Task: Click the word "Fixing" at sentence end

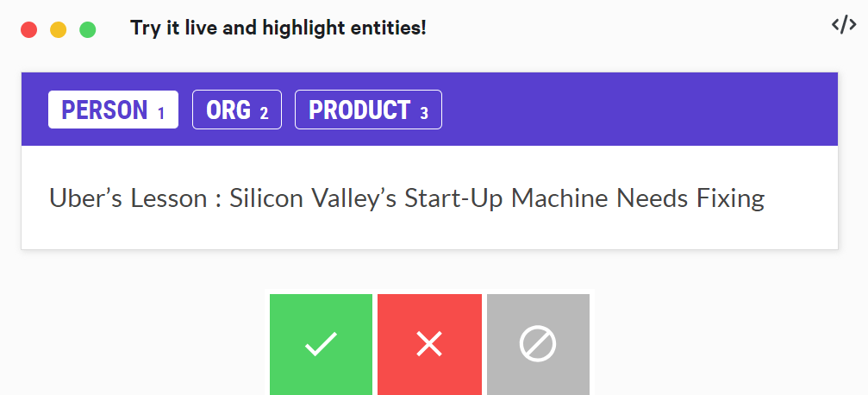Action: pos(731,198)
